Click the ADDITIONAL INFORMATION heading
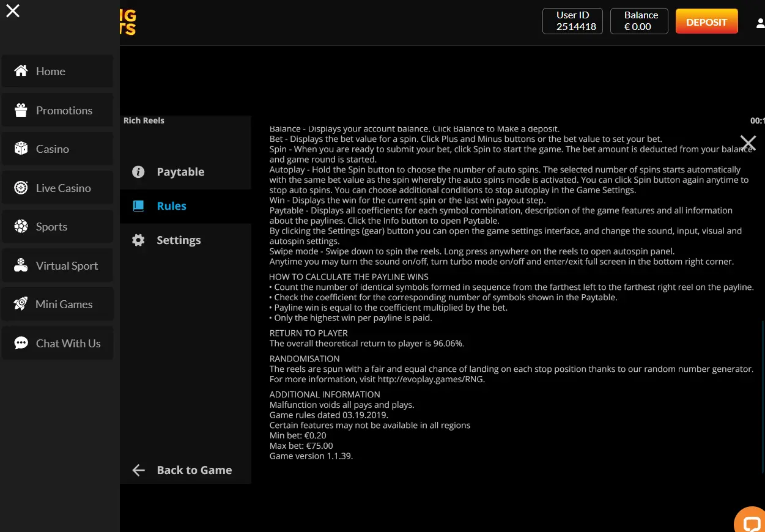The height and width of the screenshot is (532, 765). point(325,394)
